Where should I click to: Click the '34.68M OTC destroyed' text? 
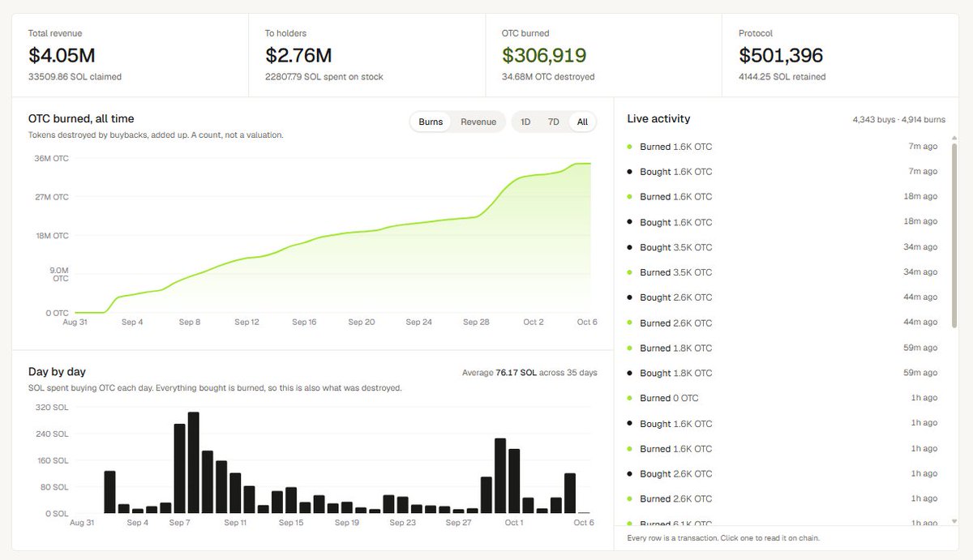(548, 77)
